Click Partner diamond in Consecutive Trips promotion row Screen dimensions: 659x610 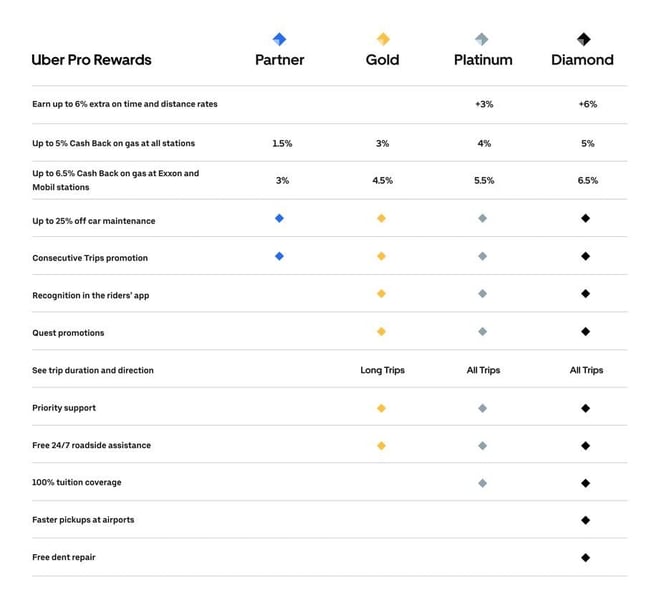pyautogui.click(x=279, y=256)
